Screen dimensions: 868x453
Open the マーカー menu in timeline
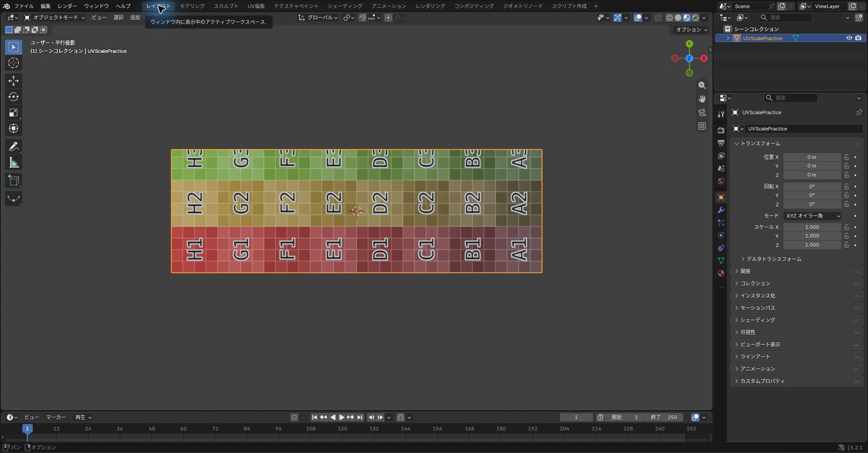pos(56,417)
